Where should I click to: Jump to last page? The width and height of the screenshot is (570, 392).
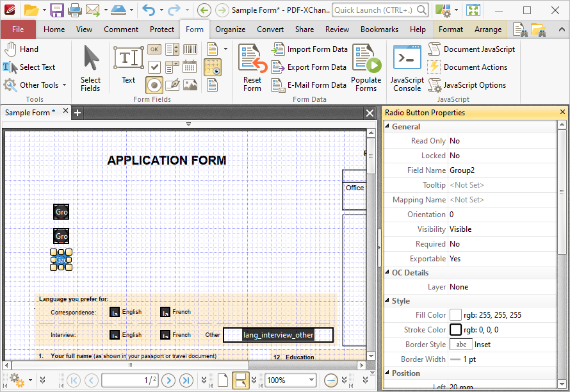186,380
